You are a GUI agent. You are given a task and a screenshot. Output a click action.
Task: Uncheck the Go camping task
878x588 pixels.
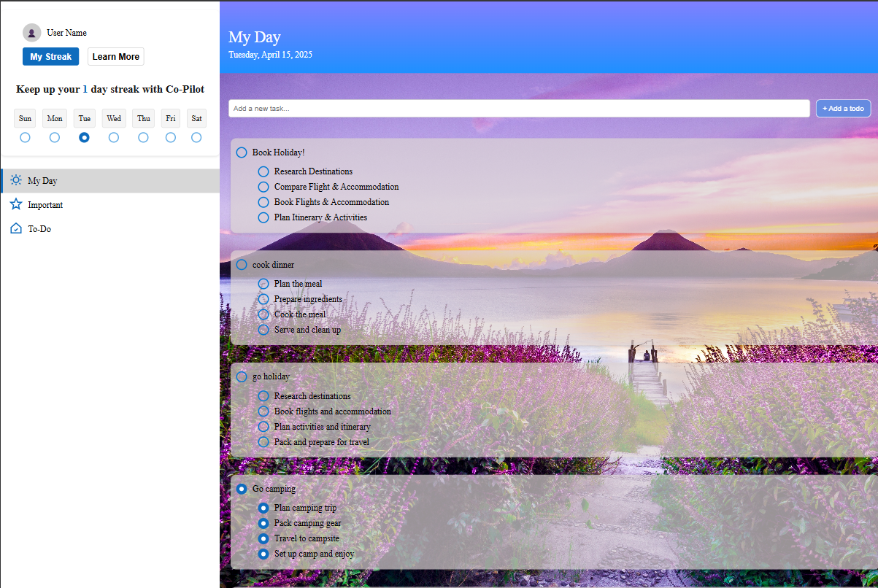pos(242,489)
